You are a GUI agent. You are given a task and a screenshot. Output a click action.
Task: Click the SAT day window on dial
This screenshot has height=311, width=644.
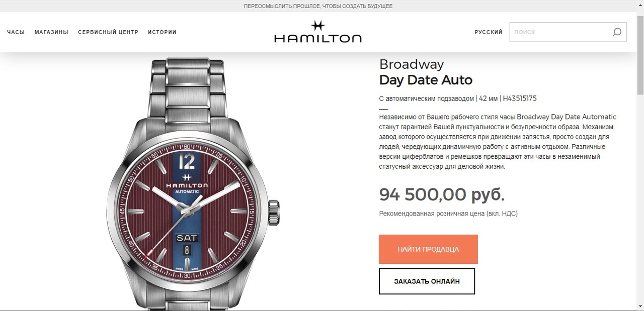click(187, 238)
